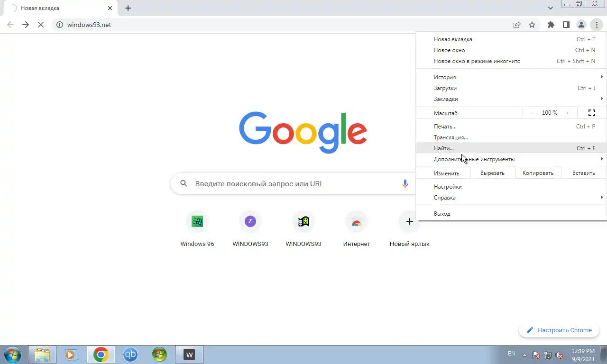Click the Chrome taskbar icon

[101, 355]
